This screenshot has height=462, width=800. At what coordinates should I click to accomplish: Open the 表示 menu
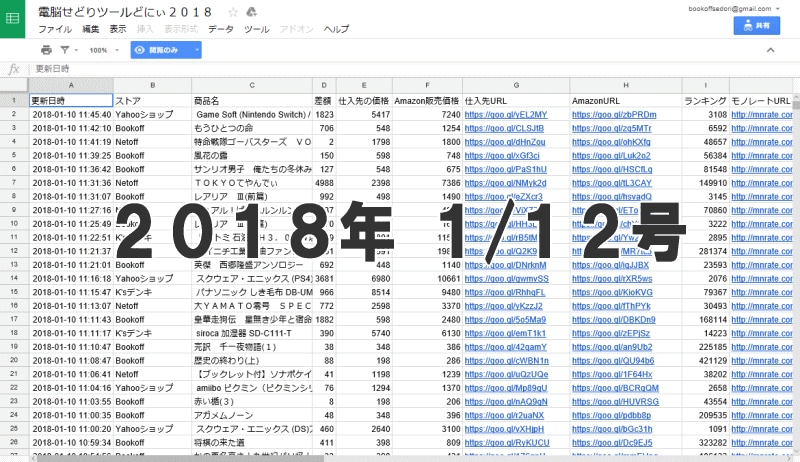[118, 29]
